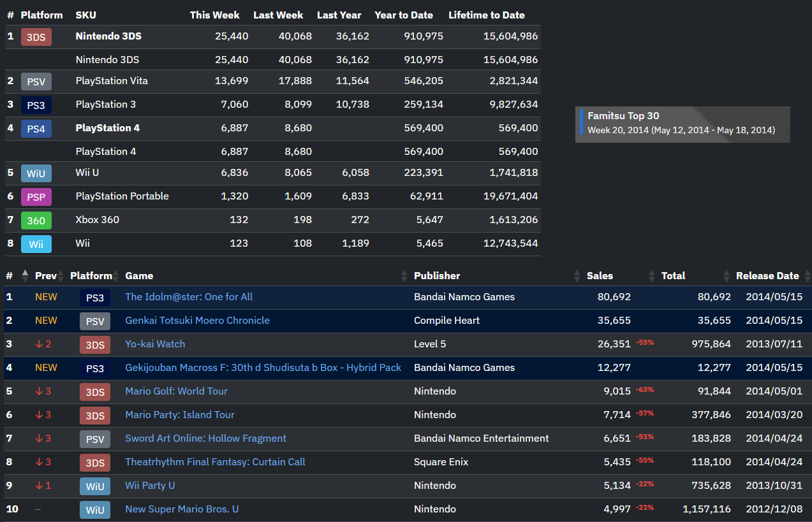Click PSV badge in Sword Art Online row
This screenshot has width=812, height=522.
95,439
